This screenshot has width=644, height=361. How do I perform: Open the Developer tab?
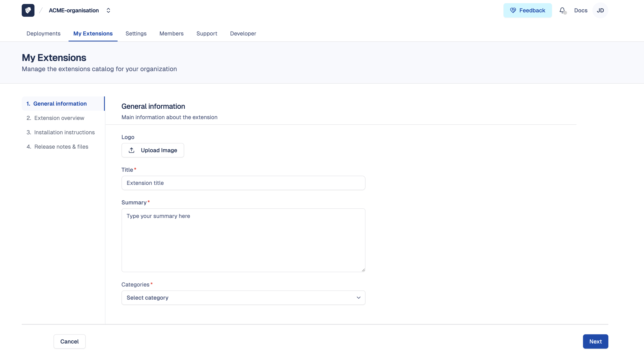[243, 33]
